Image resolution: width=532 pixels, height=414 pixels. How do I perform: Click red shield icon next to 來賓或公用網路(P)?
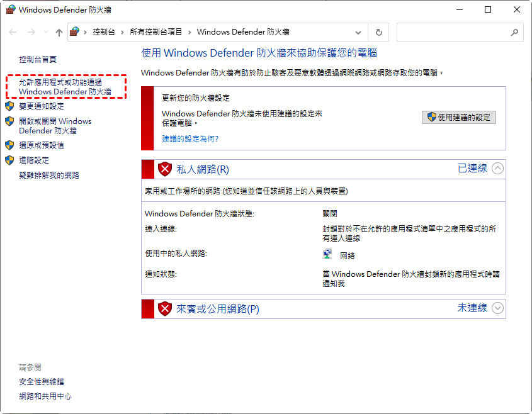tap(165, 308)
